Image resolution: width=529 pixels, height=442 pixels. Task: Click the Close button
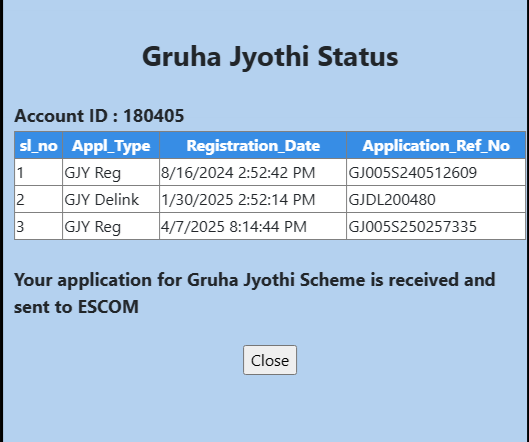click(x=270, y=360)
